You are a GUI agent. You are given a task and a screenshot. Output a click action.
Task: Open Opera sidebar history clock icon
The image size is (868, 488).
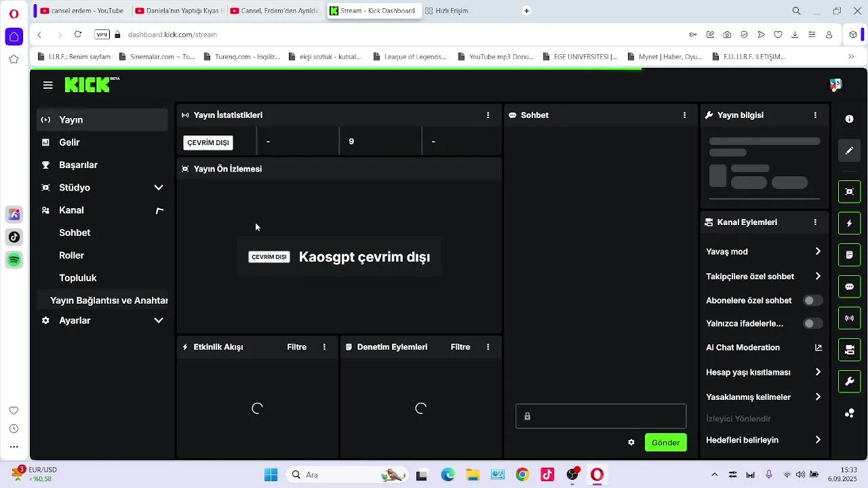click(x=14, y=429)
